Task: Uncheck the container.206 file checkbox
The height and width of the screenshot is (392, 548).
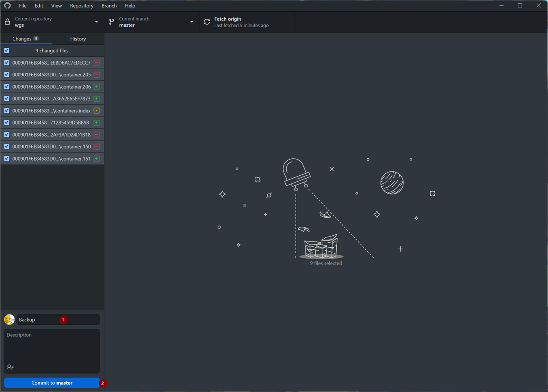Action: [x=6, y=87]
